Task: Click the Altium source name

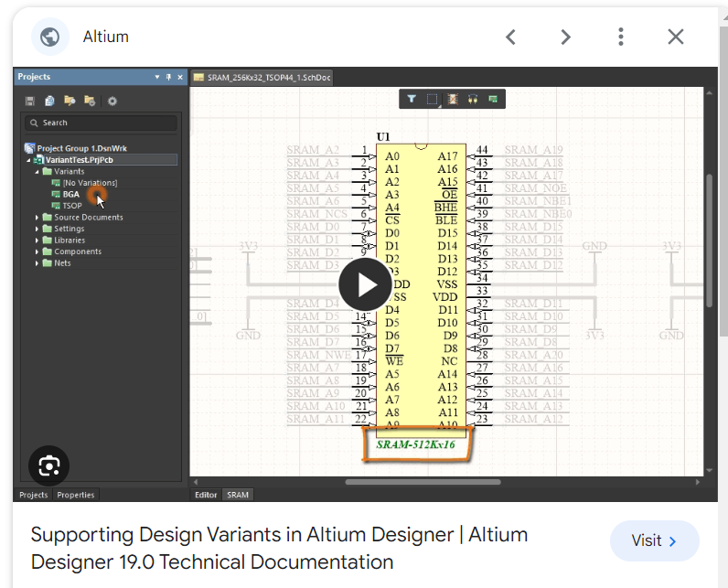Action: pos(106,37)
